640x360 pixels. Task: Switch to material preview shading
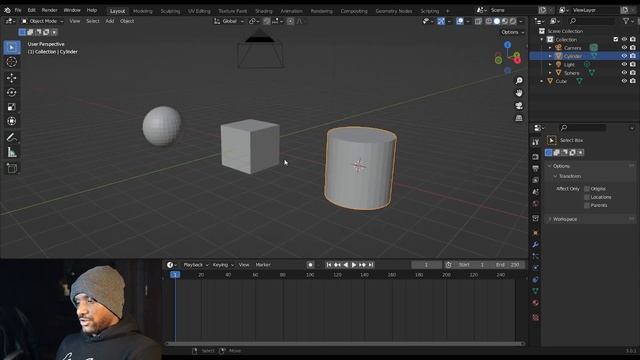pos(505,21)
